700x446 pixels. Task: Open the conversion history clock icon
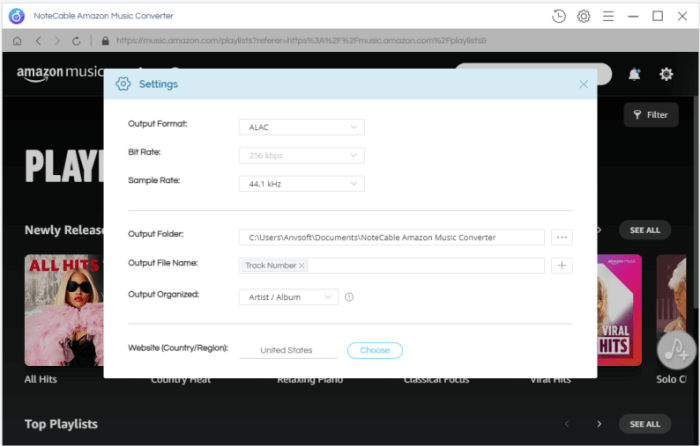[x=558, y=16]
